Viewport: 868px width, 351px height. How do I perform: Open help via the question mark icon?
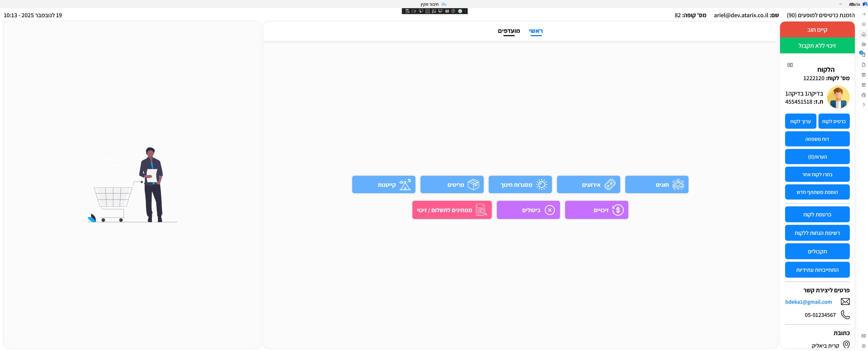point(863,105)
